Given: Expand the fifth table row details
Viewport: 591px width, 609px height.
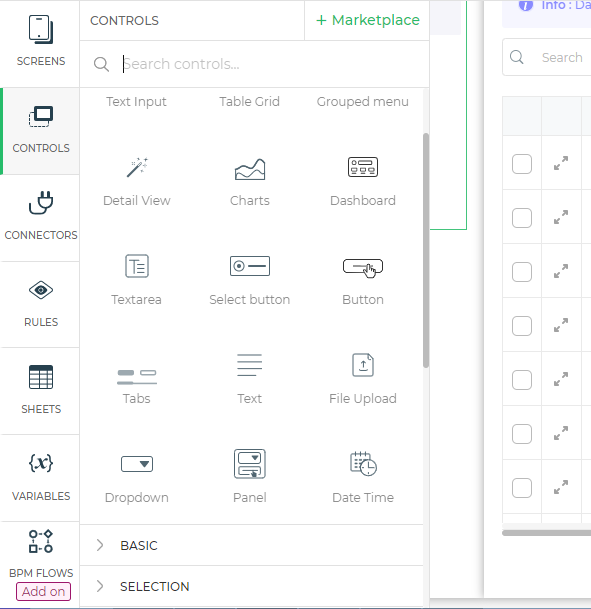Looking at the screenshot, I should click(561, 379).
